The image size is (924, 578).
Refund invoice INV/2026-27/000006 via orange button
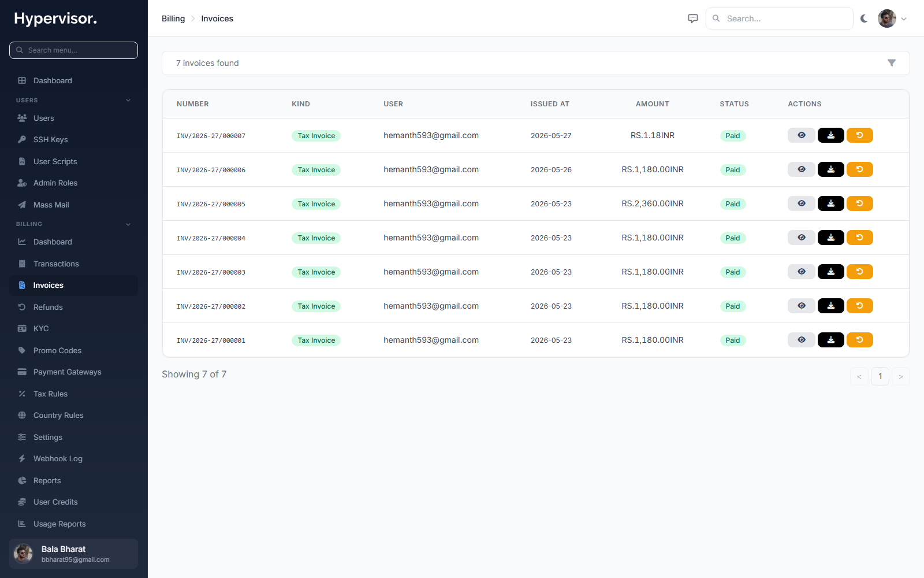tap(860, 169)
